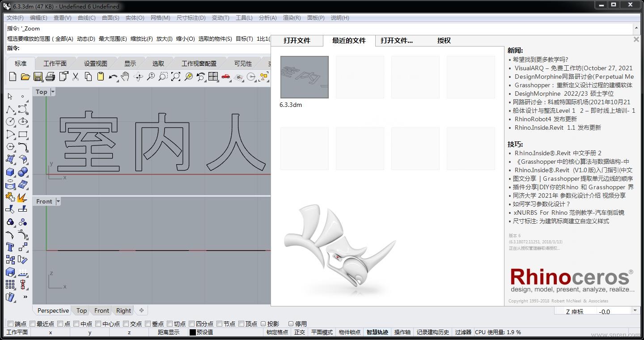Switch to the Perspective viewport tab

click(x=53, y=310)
